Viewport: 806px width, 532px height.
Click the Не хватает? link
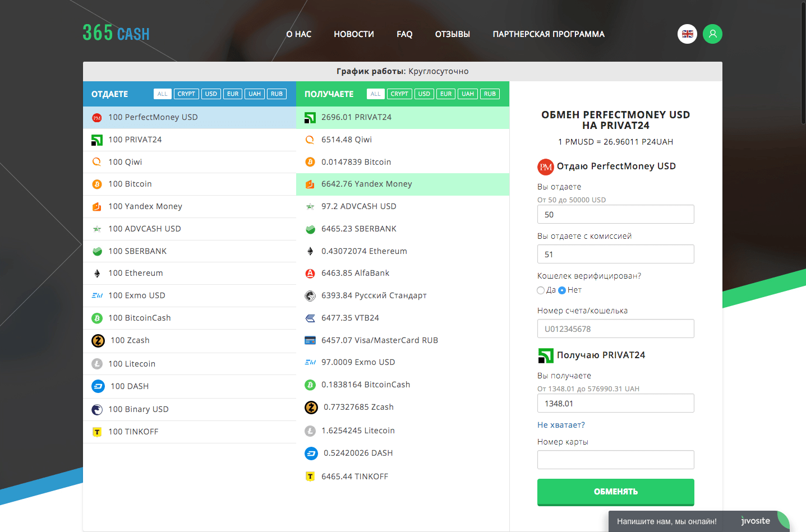coord(561,425)
